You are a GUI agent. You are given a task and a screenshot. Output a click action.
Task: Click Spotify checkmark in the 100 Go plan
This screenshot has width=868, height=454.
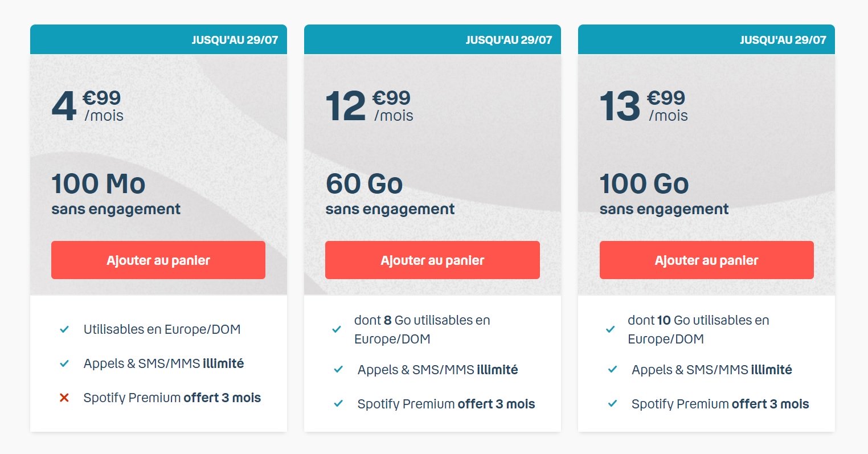[x=612, y=404]
